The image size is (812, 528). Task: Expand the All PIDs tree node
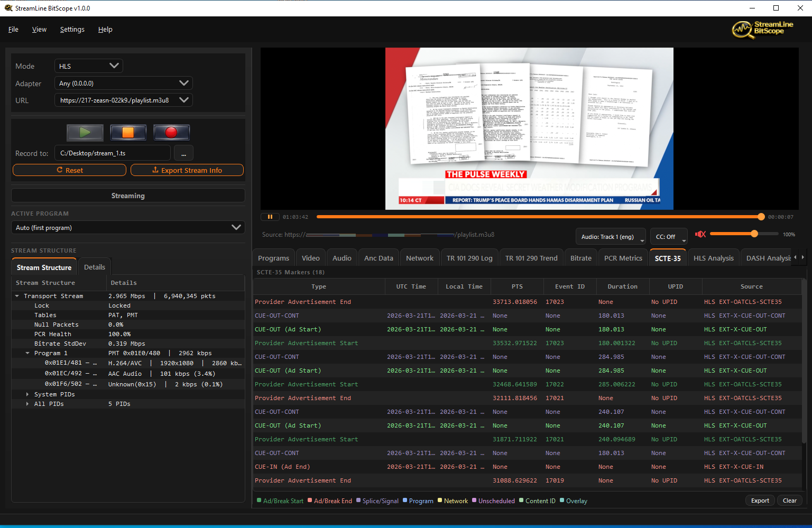(x=27, y=404)
